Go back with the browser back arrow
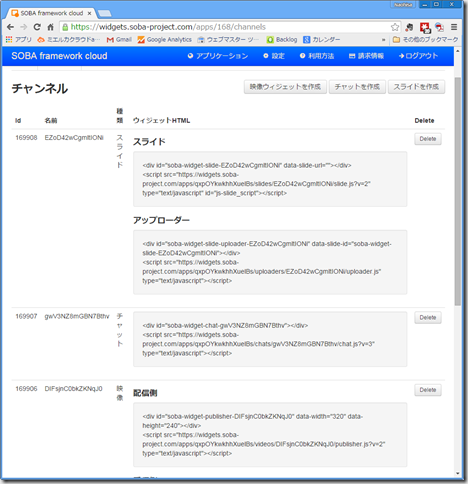Viewport: 468px width, 484px height. click(10, 27)
